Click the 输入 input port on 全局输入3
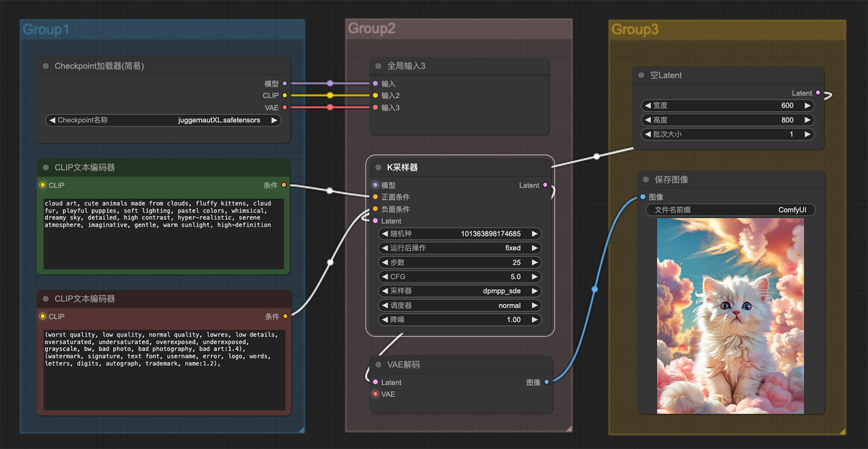The image size is (868, 449). 376,83
